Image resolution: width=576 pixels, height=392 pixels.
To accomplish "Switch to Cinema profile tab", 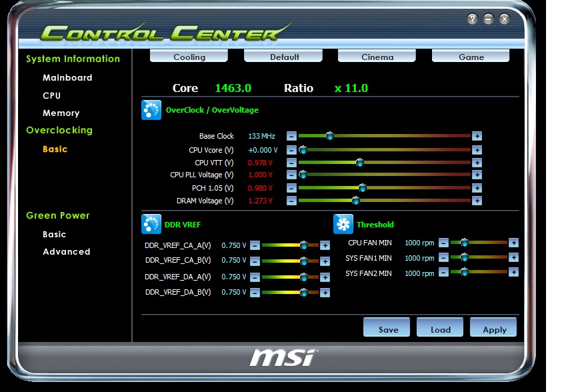I will (377, 56).
